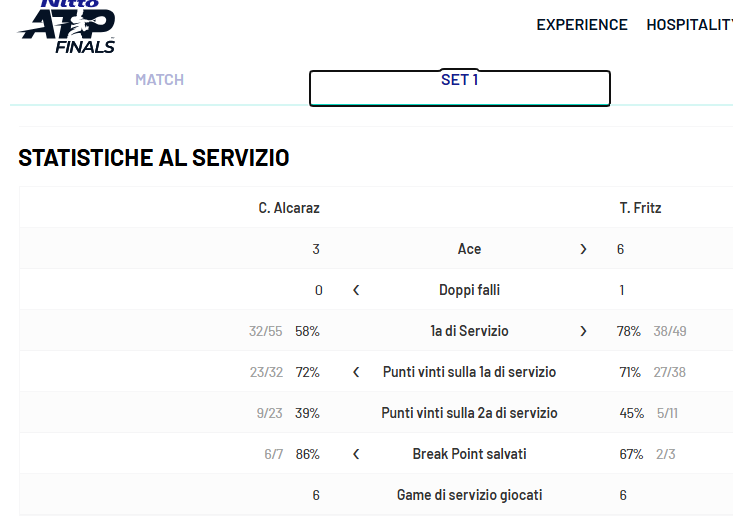This screenshot has width=733, height=523.
Task: Click Alcaraz's 58% first serve value
Action: coord(308,331)
